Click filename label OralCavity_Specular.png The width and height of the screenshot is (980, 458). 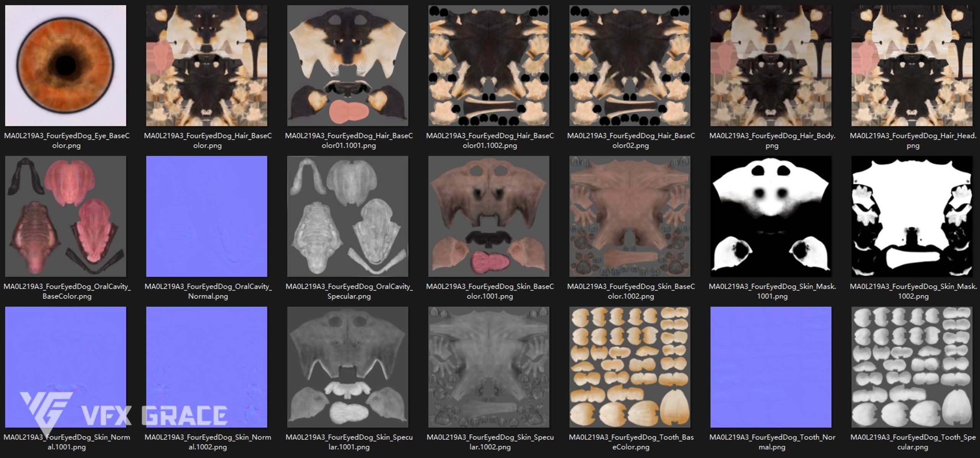pyautogui.click(x=349, y=291)
